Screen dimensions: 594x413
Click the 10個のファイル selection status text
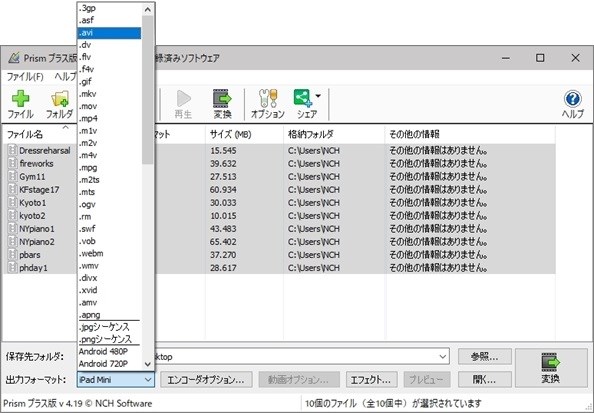pos(393,404)
